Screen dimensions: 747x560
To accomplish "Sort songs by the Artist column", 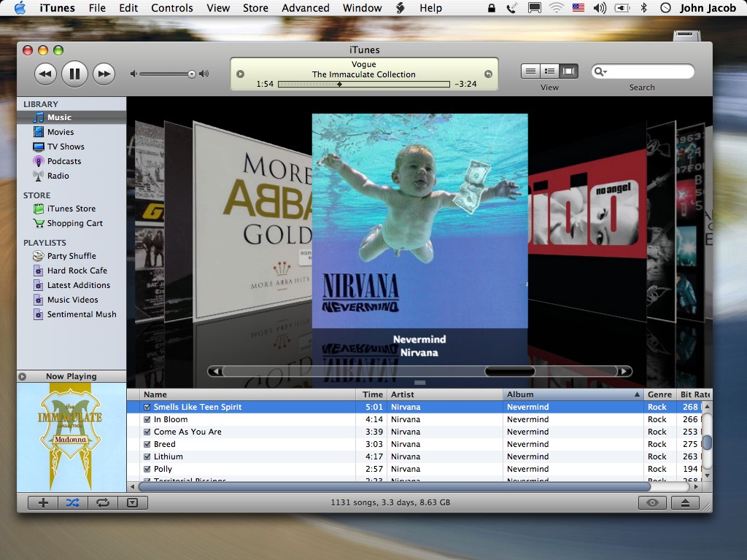I will pyautogui.click(x=445, y=394).
